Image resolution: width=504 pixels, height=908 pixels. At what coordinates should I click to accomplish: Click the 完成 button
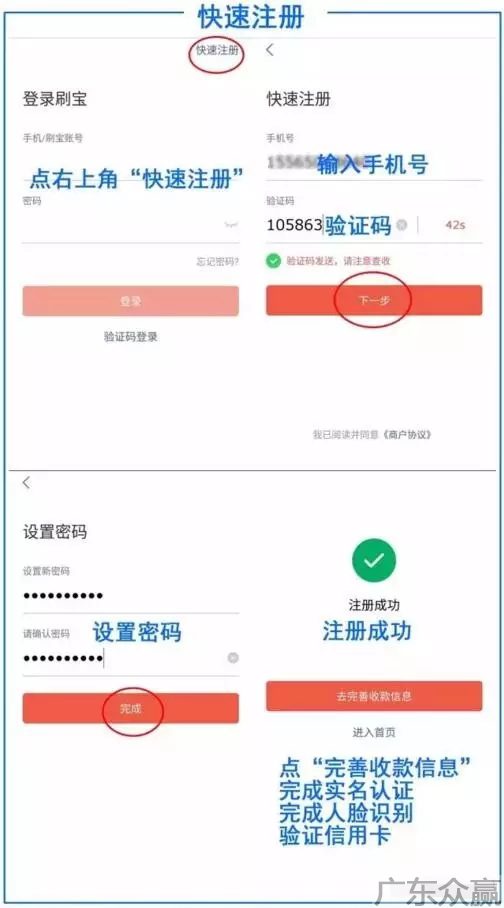130,708
